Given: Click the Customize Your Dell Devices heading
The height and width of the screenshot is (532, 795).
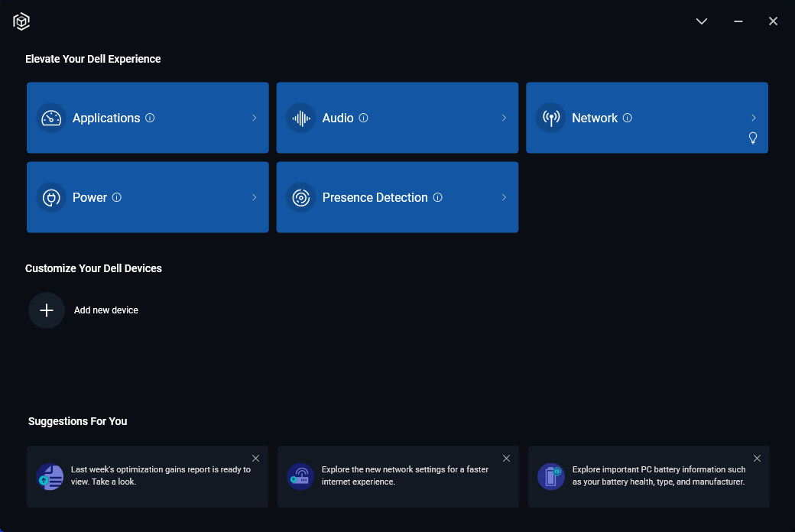Looking at the screenshot, I should coord(93,268).
